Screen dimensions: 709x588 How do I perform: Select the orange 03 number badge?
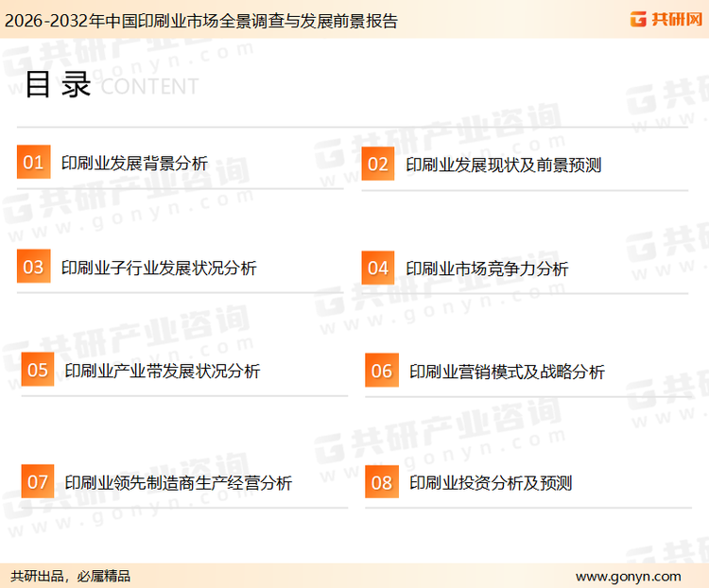[33, 266]
